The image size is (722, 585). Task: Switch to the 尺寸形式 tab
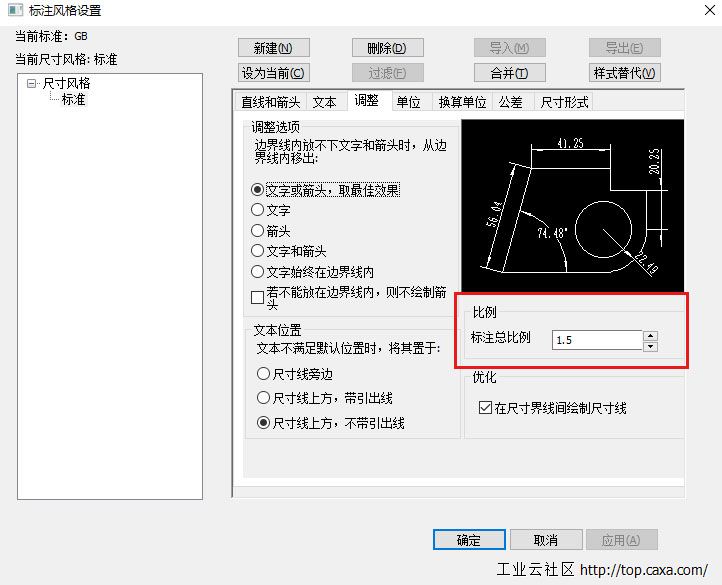[564, 102]
